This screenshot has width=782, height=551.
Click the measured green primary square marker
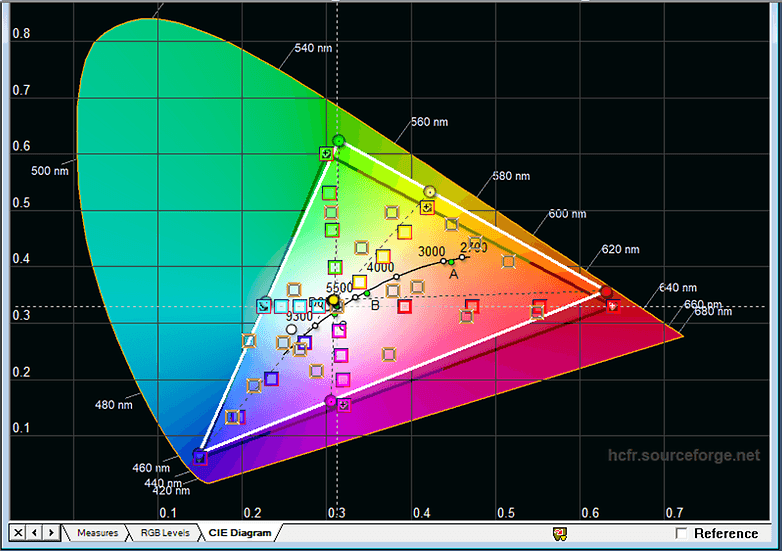(326, 153)
